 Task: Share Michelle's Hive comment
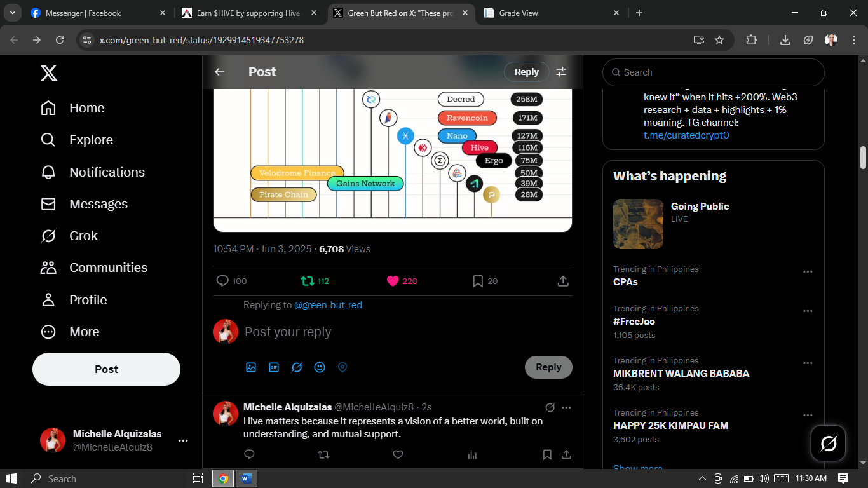click(x=566, y=454)
